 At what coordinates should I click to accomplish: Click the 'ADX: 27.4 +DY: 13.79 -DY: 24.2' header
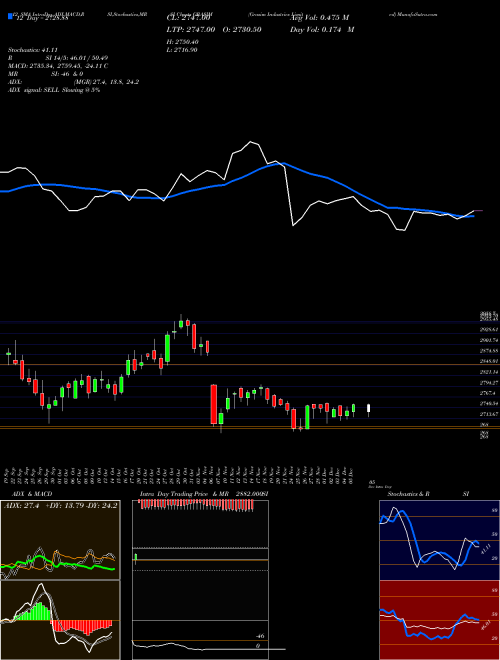[x=61, y=505]
